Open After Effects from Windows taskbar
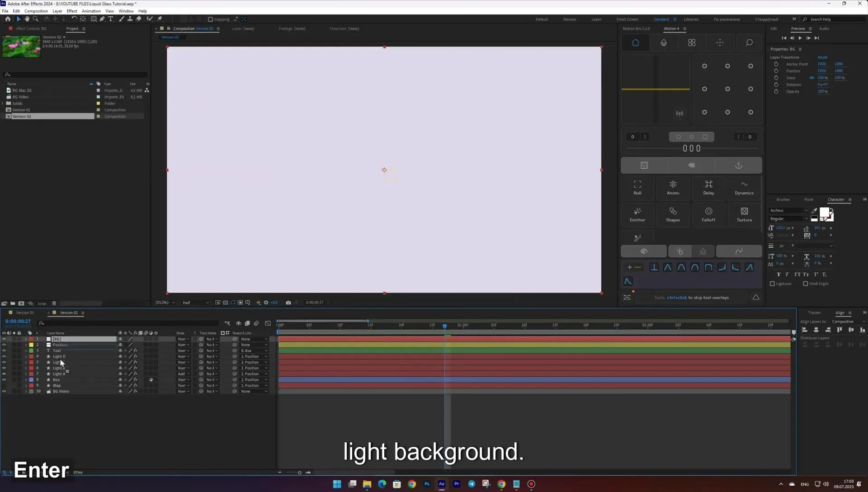The image size is (868, 492). tap(442, 484)
